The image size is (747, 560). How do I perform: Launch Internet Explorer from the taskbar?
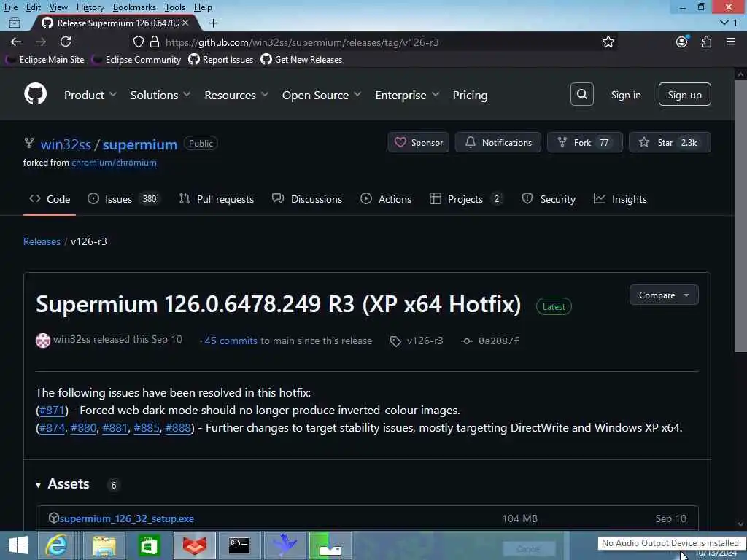point(56,545)
